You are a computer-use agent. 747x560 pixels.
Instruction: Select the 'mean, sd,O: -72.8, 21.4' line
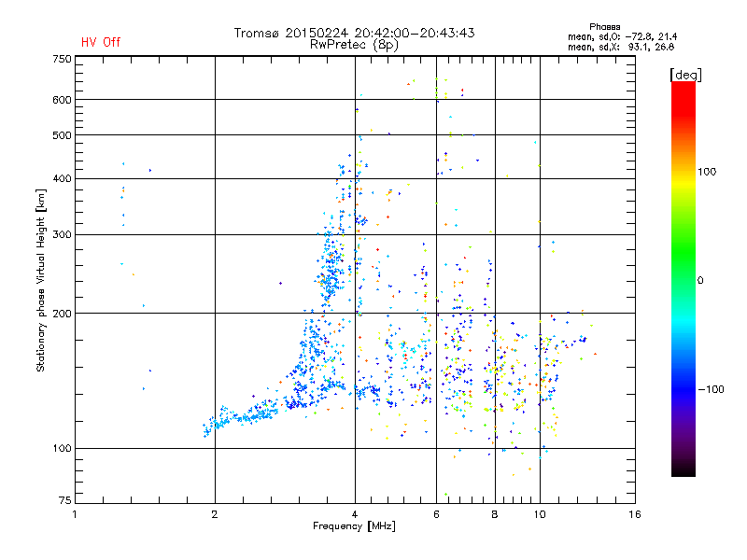tap(622, 36)
